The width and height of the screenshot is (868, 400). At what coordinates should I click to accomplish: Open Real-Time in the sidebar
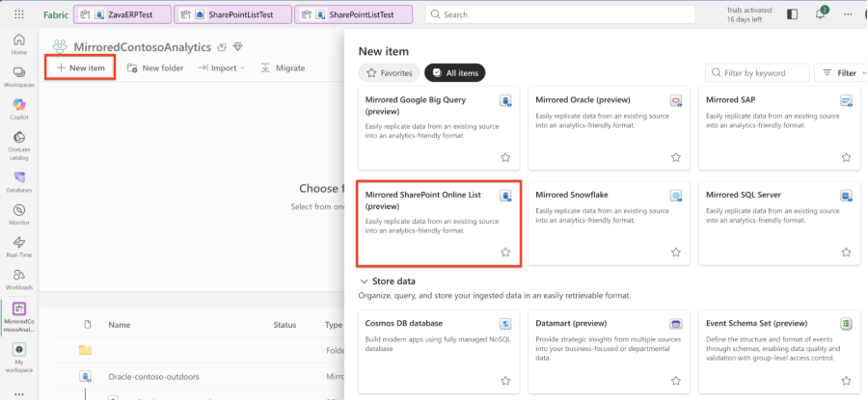(19, 248)
